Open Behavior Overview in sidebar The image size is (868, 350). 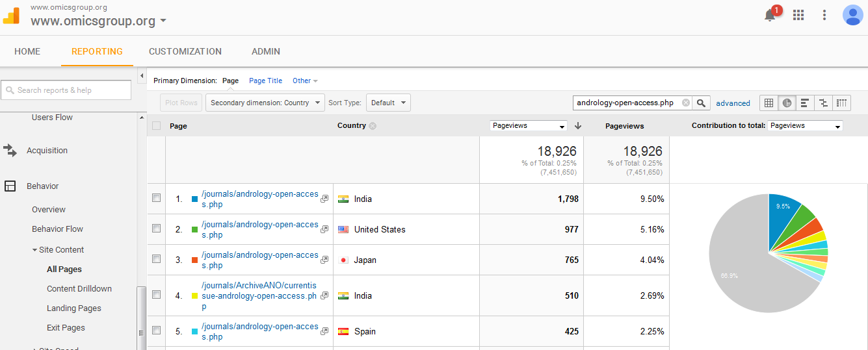(x=49, y=210)
